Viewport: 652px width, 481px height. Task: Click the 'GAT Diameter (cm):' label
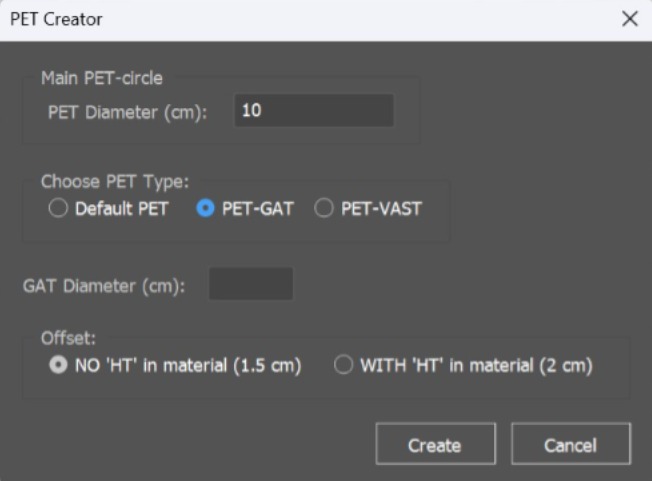104,286
